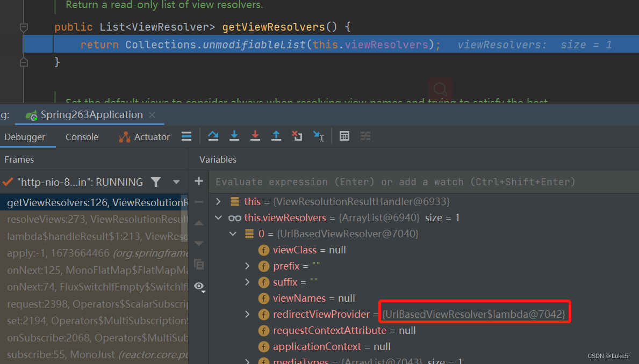The height and width of the screenshot is (364, 639).
Task: Expand the suffix field node
Action: coord(247,282)
